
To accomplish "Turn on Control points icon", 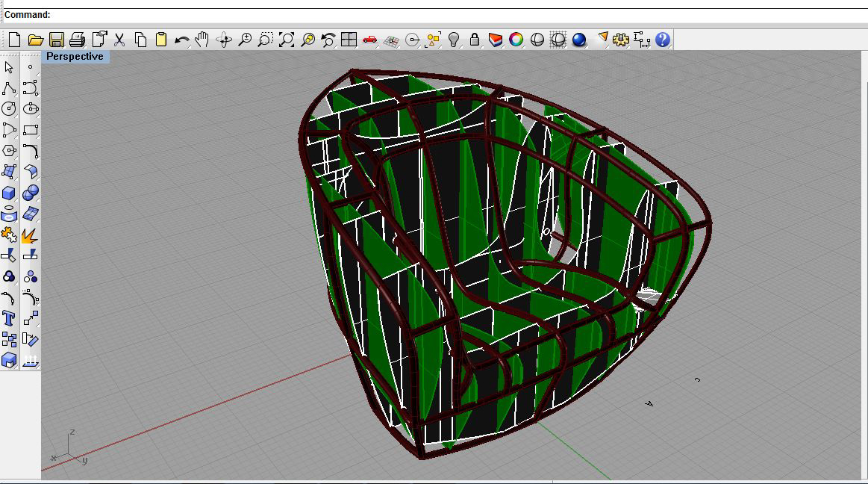I will click(x=30, y=298).
